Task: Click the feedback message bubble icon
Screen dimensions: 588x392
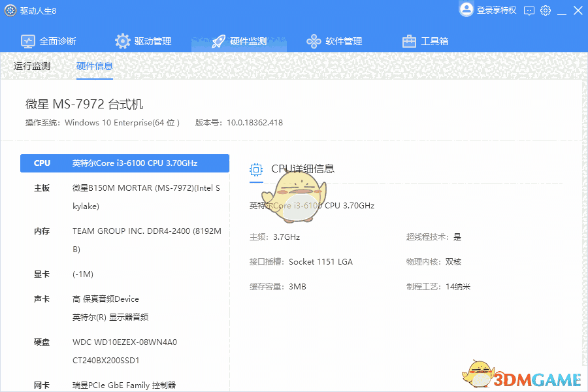Action: [528, 10]
